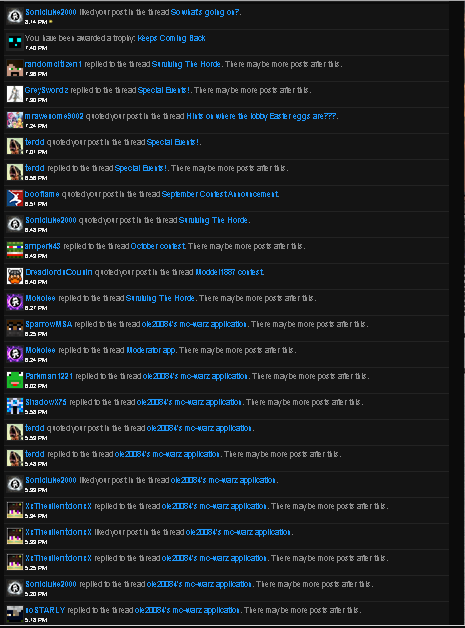Open SparrowMSA's profile link
Viewport: 465px width, 628px height.
[48, 324]
